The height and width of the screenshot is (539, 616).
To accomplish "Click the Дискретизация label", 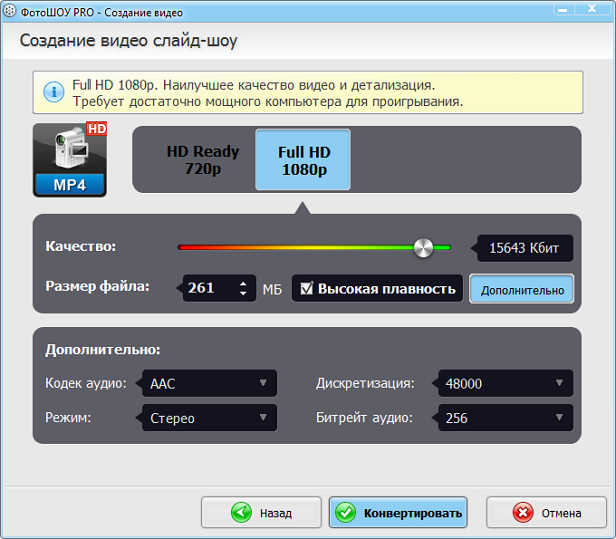I will click(x=365, y=383).
